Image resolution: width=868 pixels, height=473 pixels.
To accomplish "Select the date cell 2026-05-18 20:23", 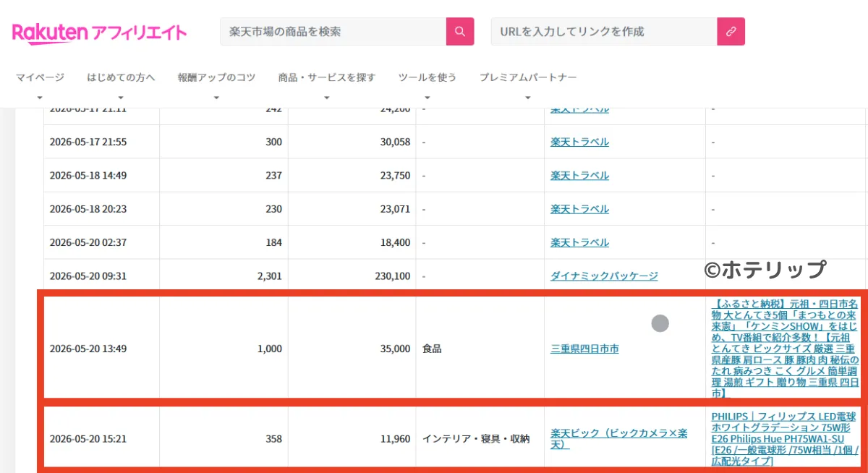I will coord(88,209).
